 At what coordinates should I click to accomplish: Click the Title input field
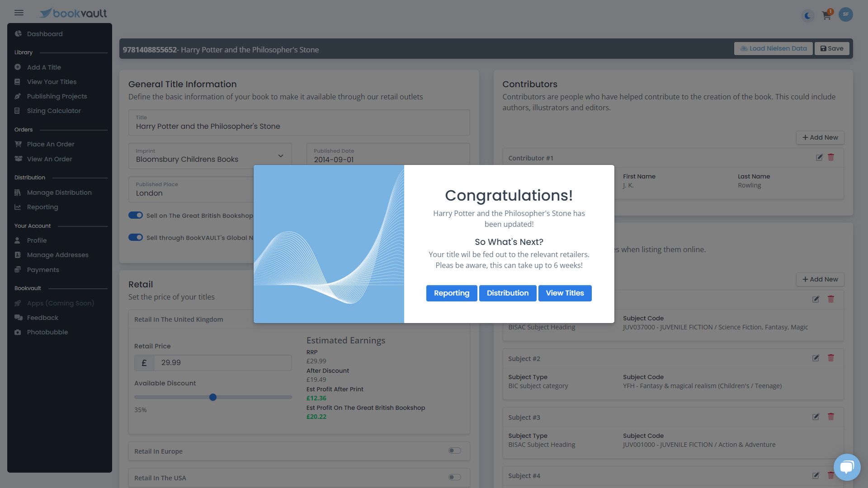click(299, 122)
